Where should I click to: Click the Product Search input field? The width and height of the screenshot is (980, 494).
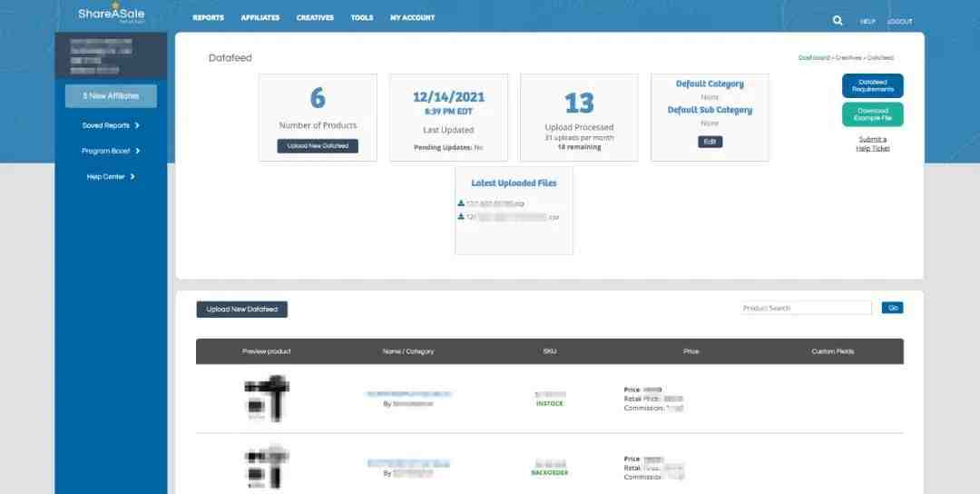pos(806,308)
